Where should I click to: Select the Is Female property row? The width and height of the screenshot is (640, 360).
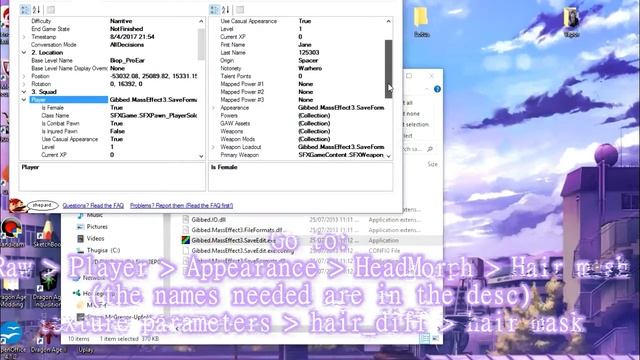click(x=112, y=108)
